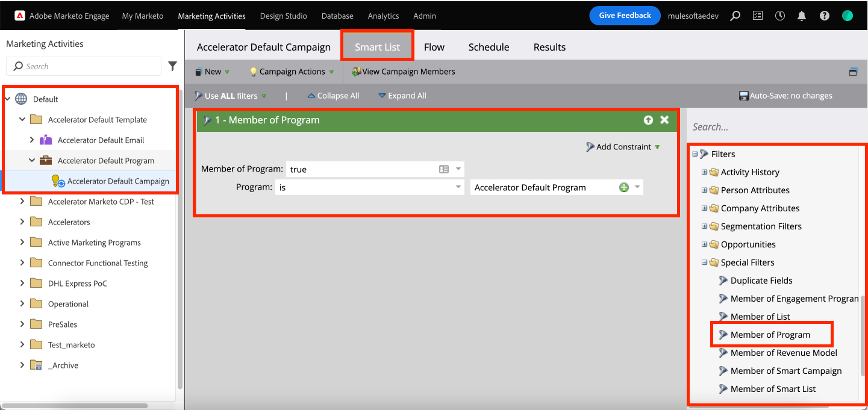Click the _Archive folder icon
The height and width of the screenshot is (410, 868).
(36, 365)
